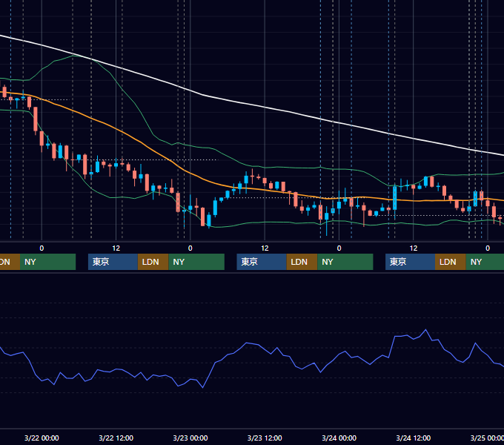Pick the 東京 session bar on 3/24

tap(410, 262)
